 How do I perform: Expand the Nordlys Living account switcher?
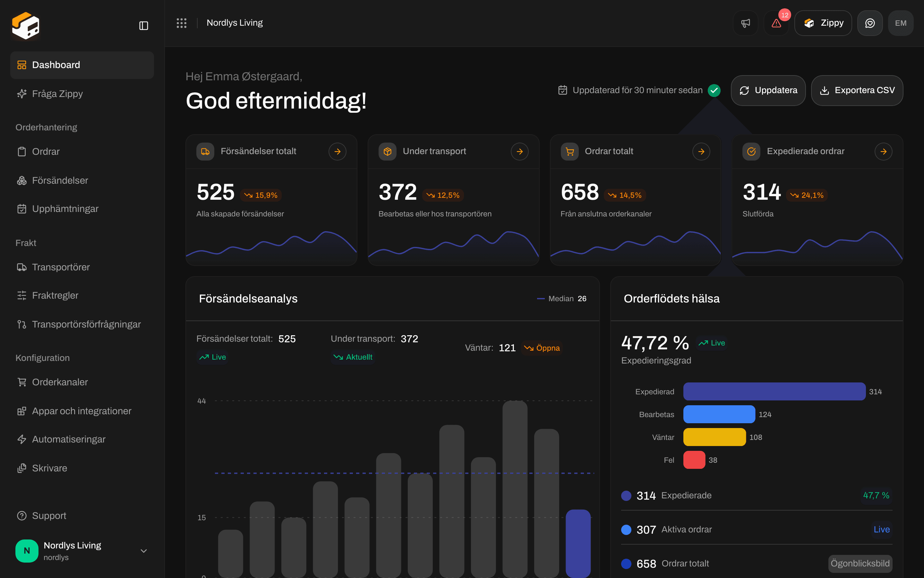(82, 551)
